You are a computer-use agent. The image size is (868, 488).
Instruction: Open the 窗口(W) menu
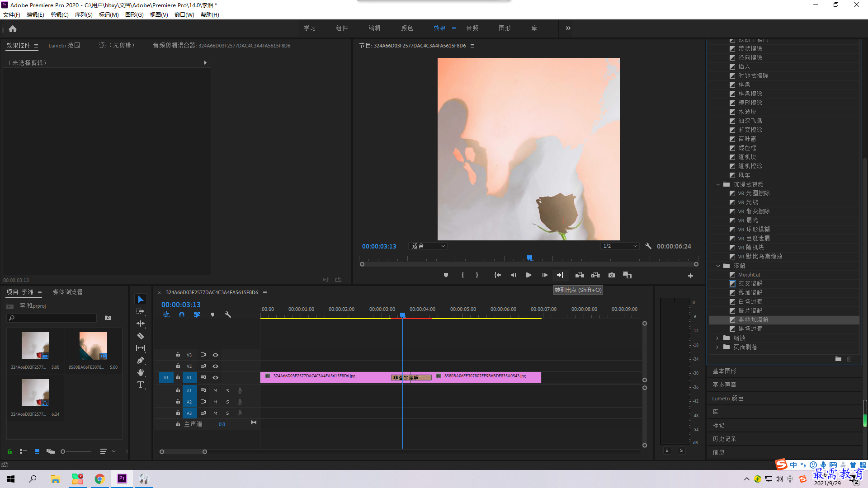[184, 15]
